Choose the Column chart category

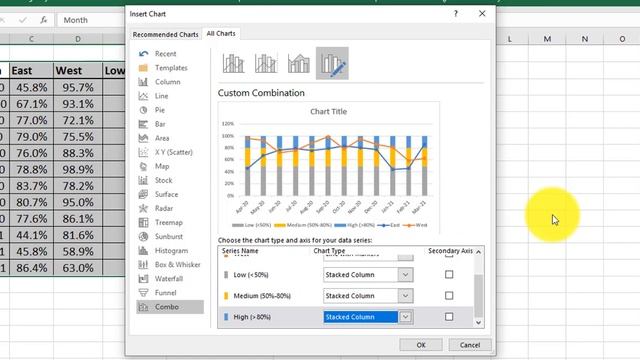coord(170,82)
